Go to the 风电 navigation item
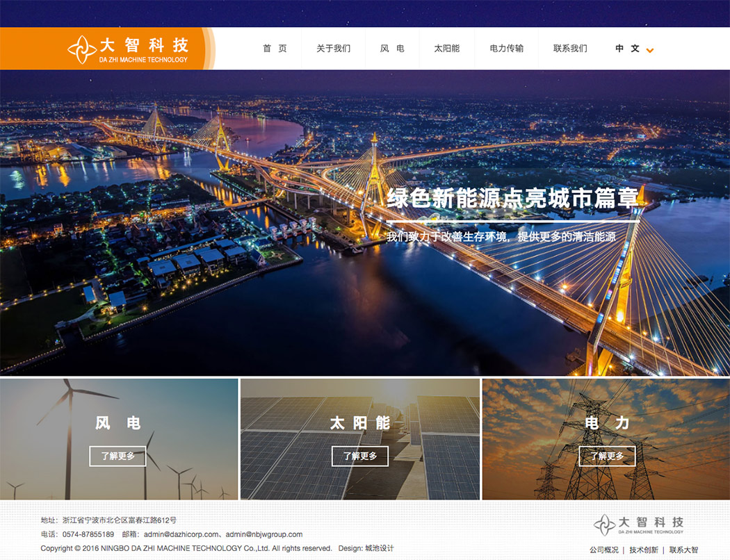Viewport: 730px width, 560px height. (x=392, y=49)
